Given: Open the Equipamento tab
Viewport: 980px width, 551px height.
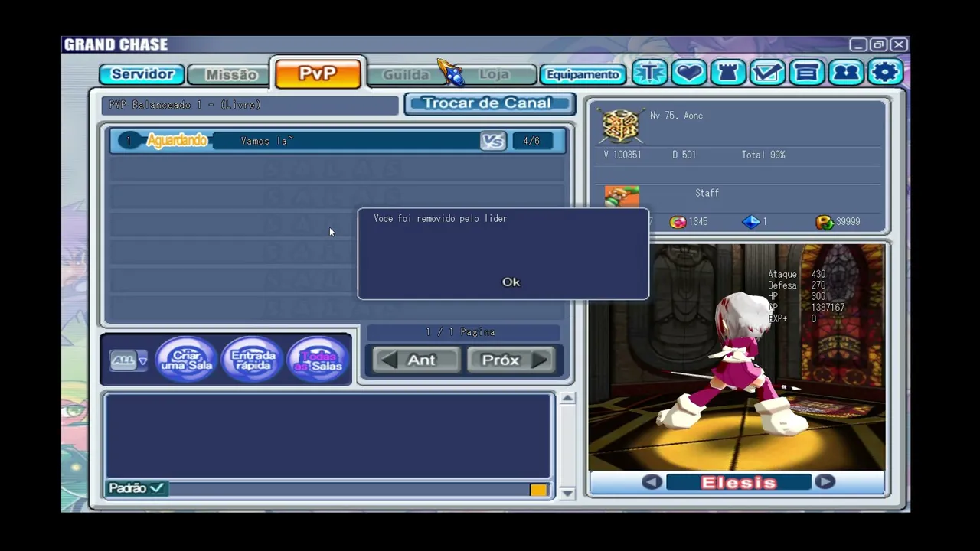Looking at the screenshot, I should coord(583,74).
